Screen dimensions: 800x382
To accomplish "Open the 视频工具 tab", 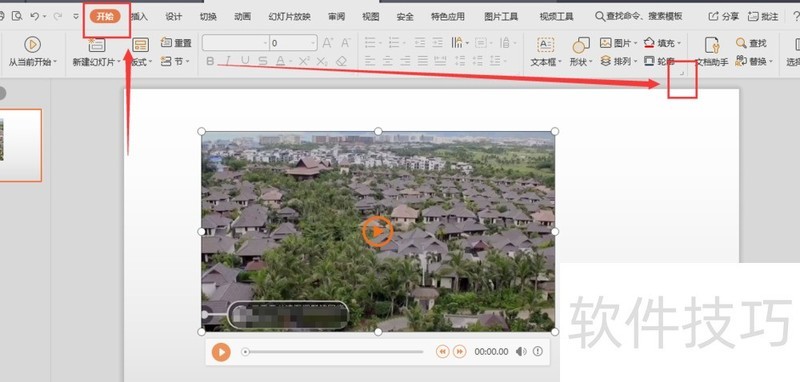I will pos(557,16).
